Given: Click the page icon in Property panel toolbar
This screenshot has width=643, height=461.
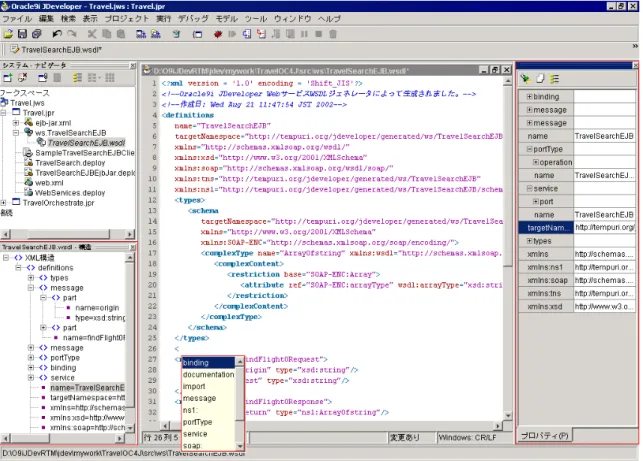Looking at the screenshot, I should (540, 79).
